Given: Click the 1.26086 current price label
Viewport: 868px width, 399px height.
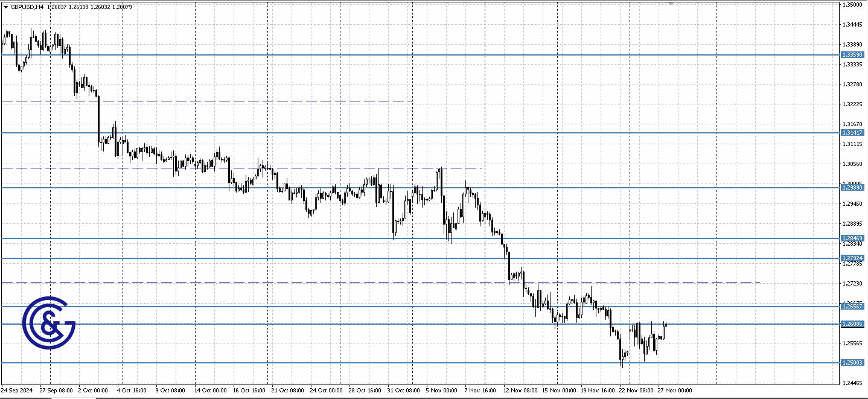Looking at the screenshot, I should click(x=853, y=324).
